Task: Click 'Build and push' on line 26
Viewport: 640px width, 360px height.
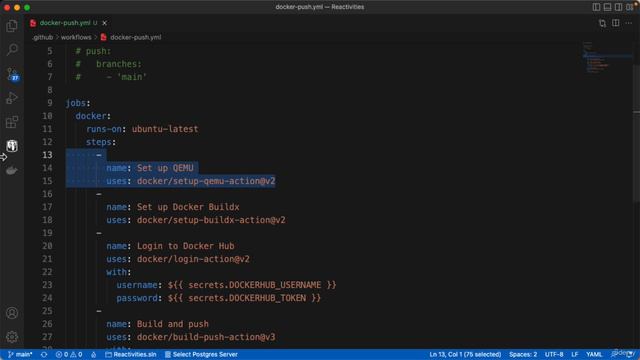Action: 173,324
